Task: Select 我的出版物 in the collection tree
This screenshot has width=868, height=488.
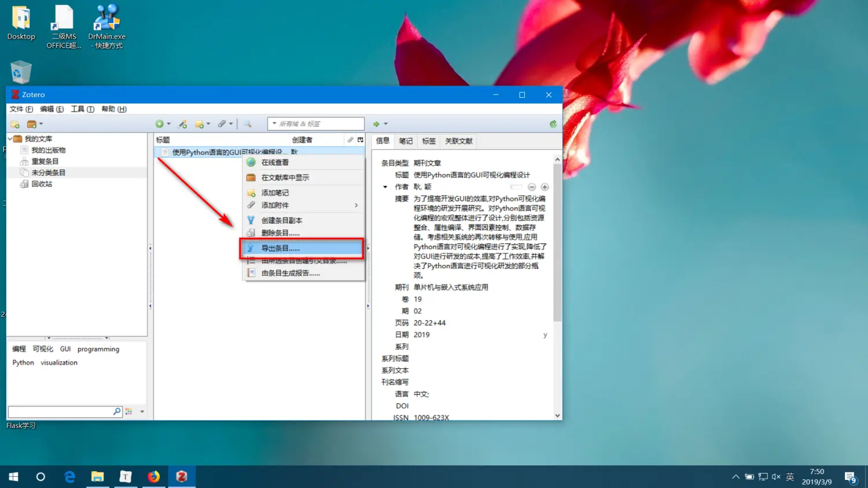Action: pos(48,150)
